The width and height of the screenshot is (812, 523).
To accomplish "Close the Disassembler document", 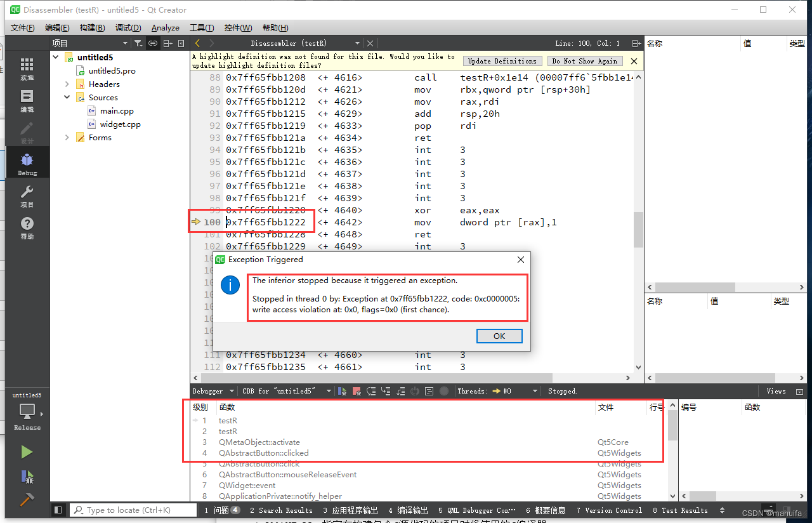I will pyautogui.click(x=370, y=43).
